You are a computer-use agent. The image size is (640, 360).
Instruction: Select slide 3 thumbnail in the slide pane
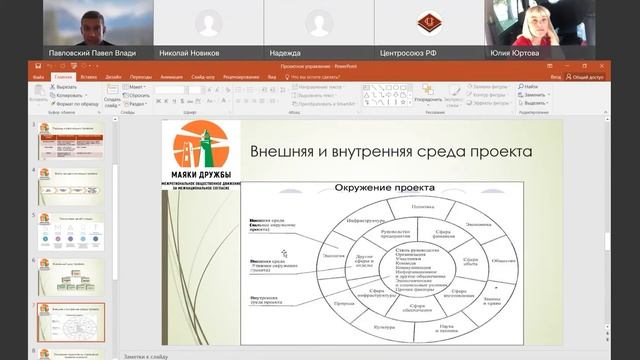(71, 141)
